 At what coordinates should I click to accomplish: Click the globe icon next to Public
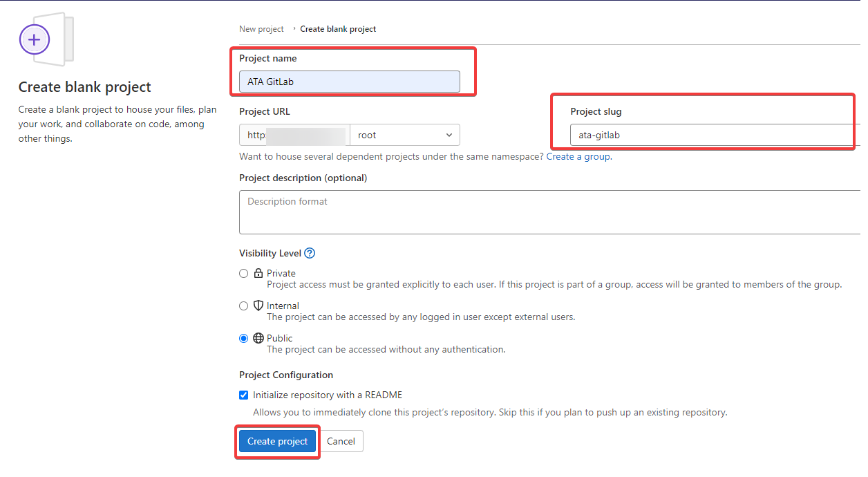click(258, 338)
